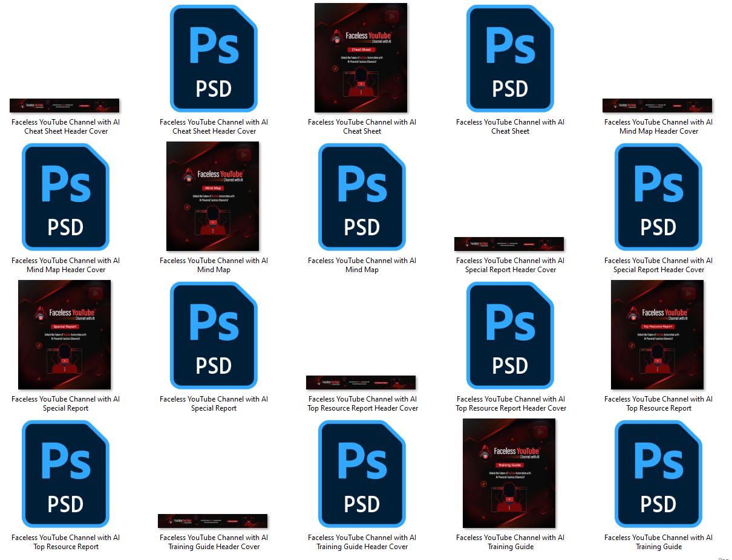
Task: Select the Mind Map PSD file icon
Action: click(x=362, y=197)
